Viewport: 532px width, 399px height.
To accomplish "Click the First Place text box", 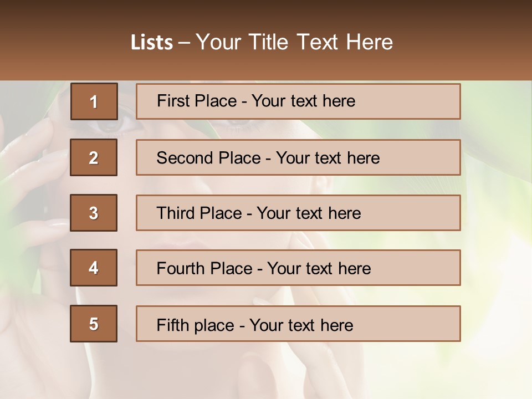I will (x=298, y=101).
